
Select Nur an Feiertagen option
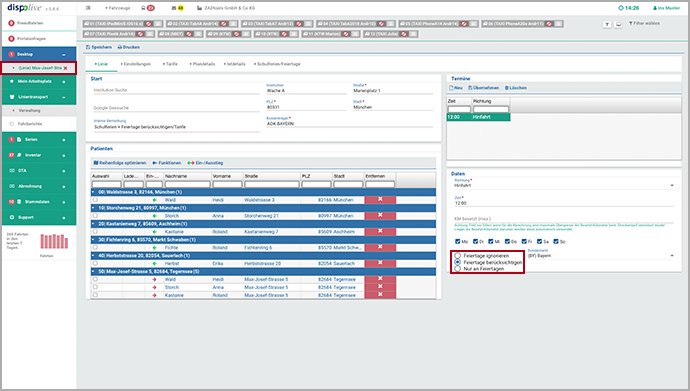458,269
